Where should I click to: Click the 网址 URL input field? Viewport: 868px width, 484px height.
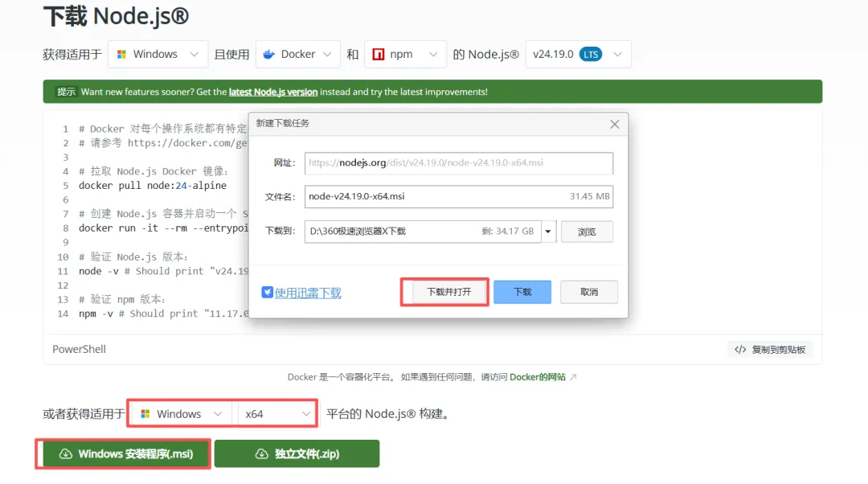[458, 163]
